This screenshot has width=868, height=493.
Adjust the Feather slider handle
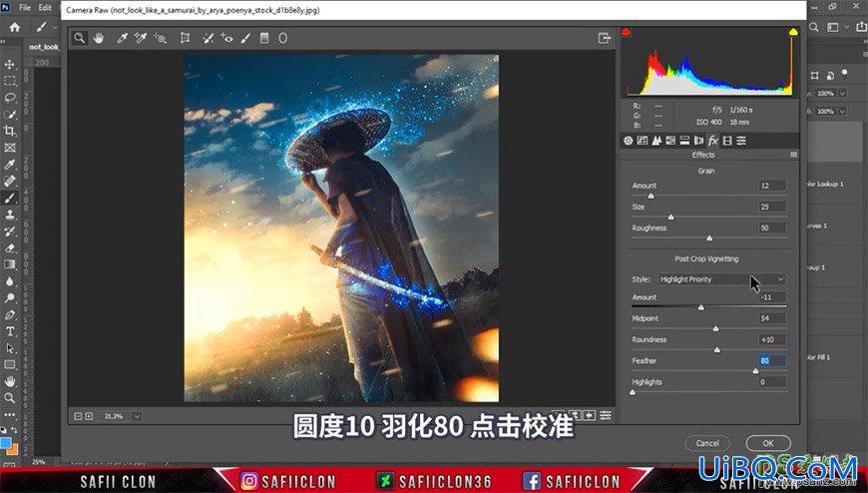(755, 371)
